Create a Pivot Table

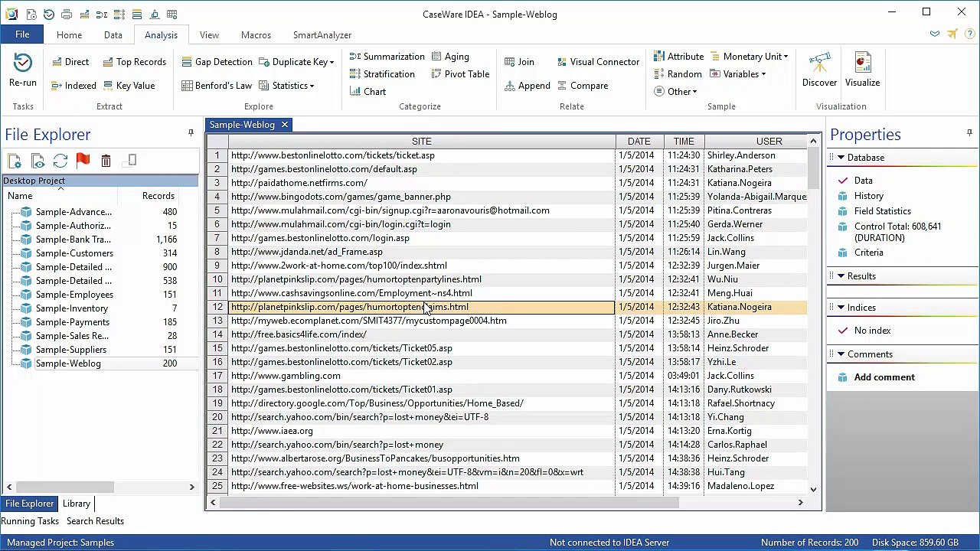point(460,74)
